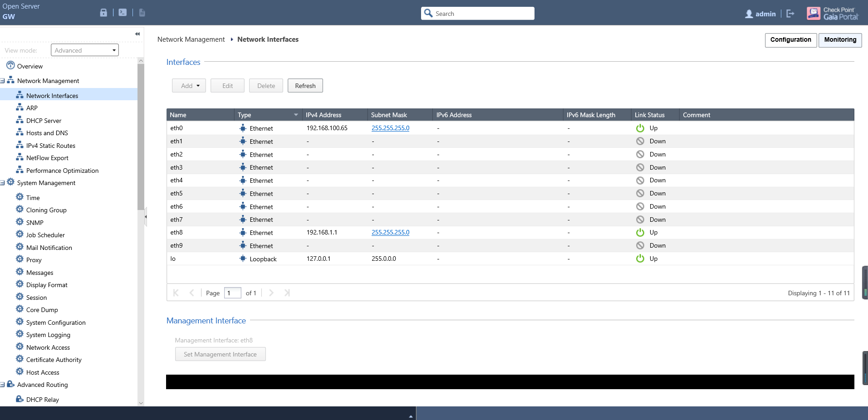Image resolution: width=868 pixels, height=420 pixels.
Task: Open IPv4 Static Routes page
Action: 51,146
